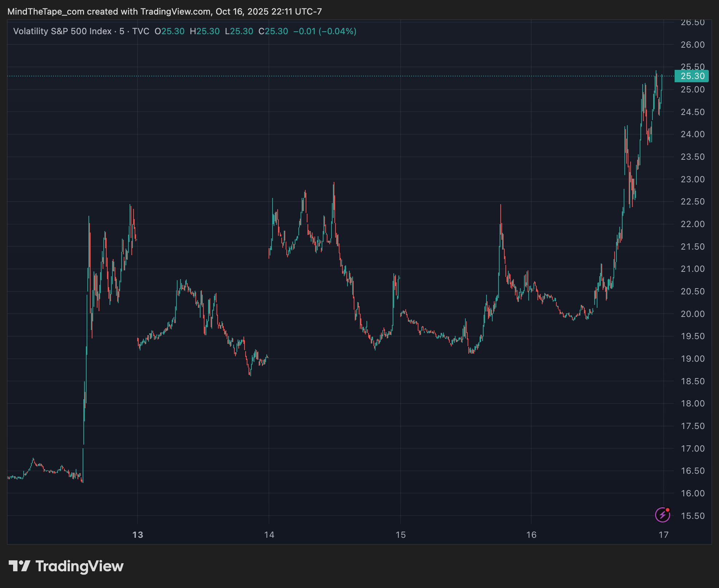
Task: Click the −0.01 (−0.04%) change readout
Action: tap(325, 31)
